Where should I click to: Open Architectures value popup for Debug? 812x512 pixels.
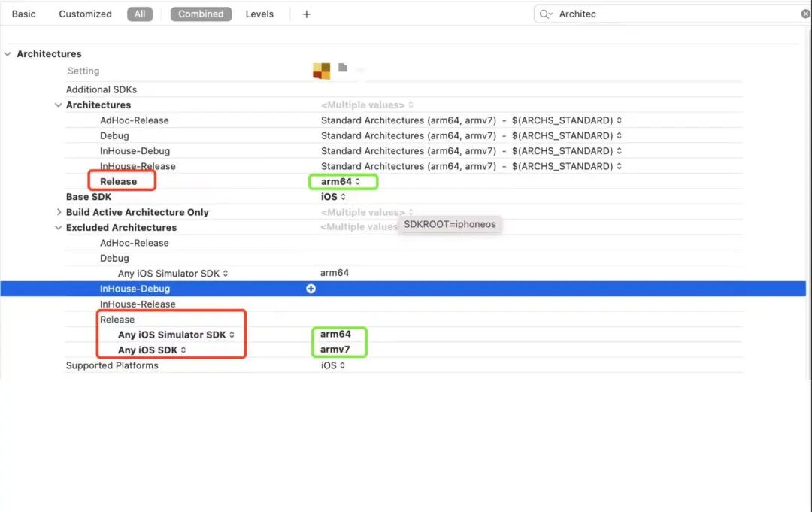(471, 135)
